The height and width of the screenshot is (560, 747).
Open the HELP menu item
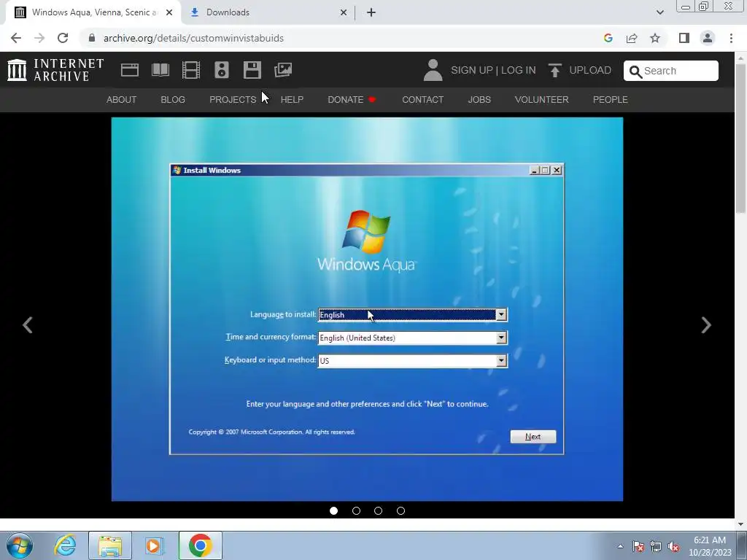(292, 99)
